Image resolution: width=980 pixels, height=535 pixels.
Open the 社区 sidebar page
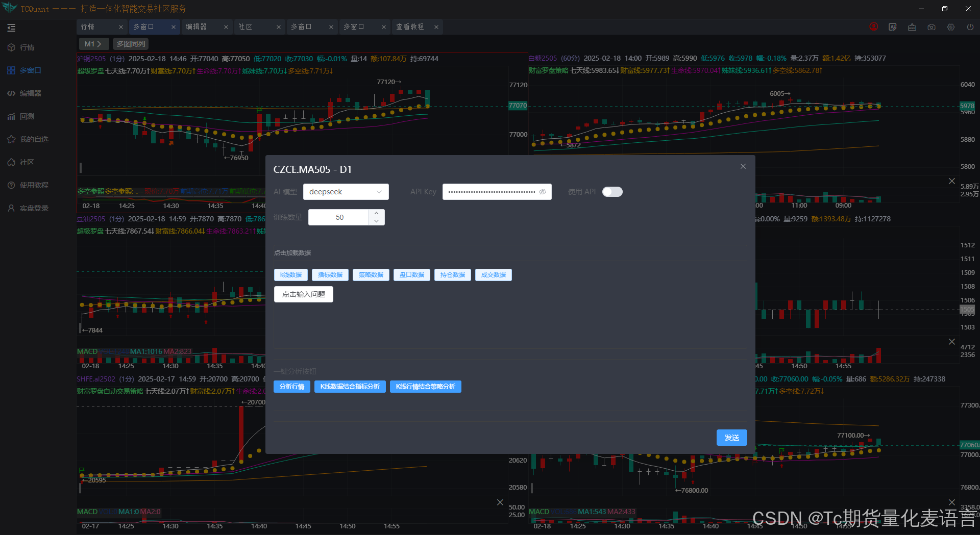(21, 162)
